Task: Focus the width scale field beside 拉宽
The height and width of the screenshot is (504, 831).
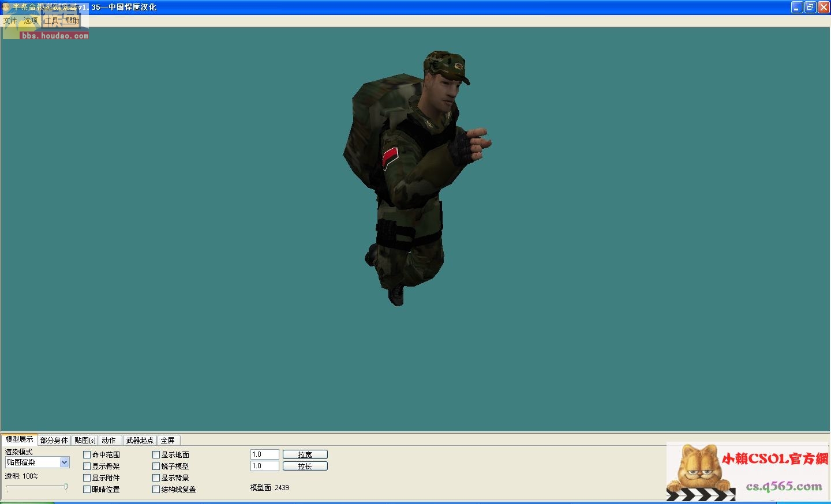Action: click(x=265, y=454)
